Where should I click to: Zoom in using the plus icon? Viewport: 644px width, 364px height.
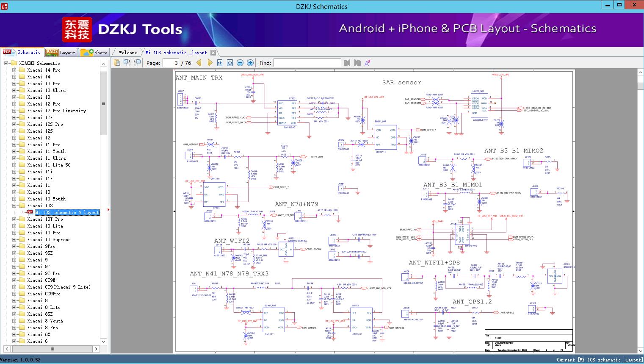point(250,62)
